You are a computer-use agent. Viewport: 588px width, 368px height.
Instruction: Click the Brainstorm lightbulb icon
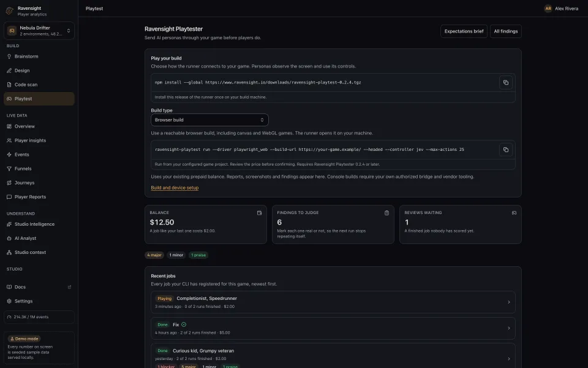coord(9,56)
